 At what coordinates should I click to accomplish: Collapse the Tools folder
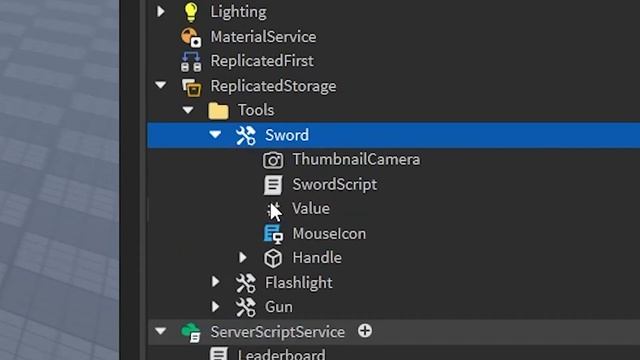click(x=188, y=110)
